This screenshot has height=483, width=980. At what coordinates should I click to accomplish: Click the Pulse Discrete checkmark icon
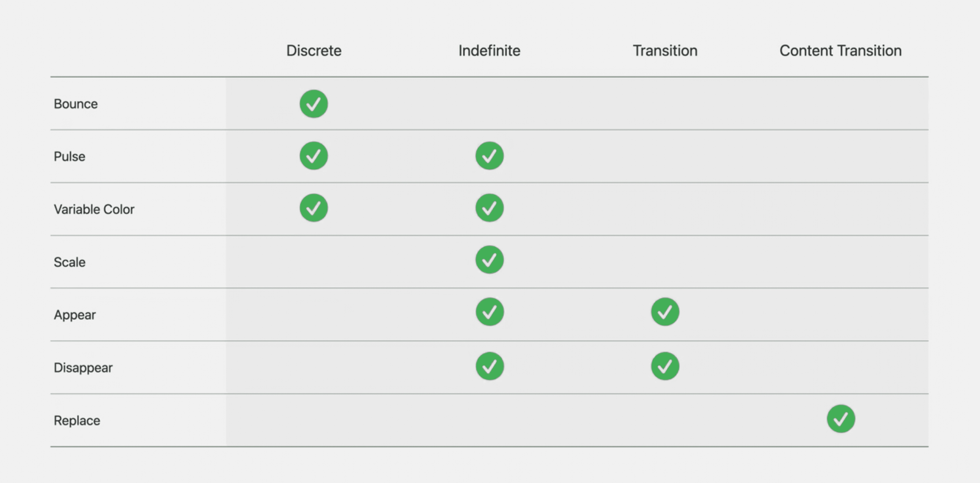[x=314, y=156]
